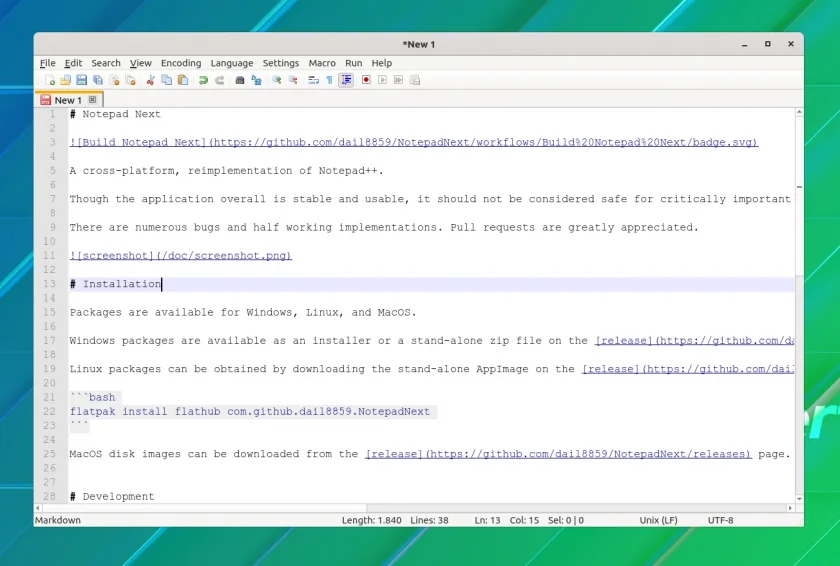Copy selection using the toolbar Copy icon
The image size is (840, 566).
pos(167,80)
